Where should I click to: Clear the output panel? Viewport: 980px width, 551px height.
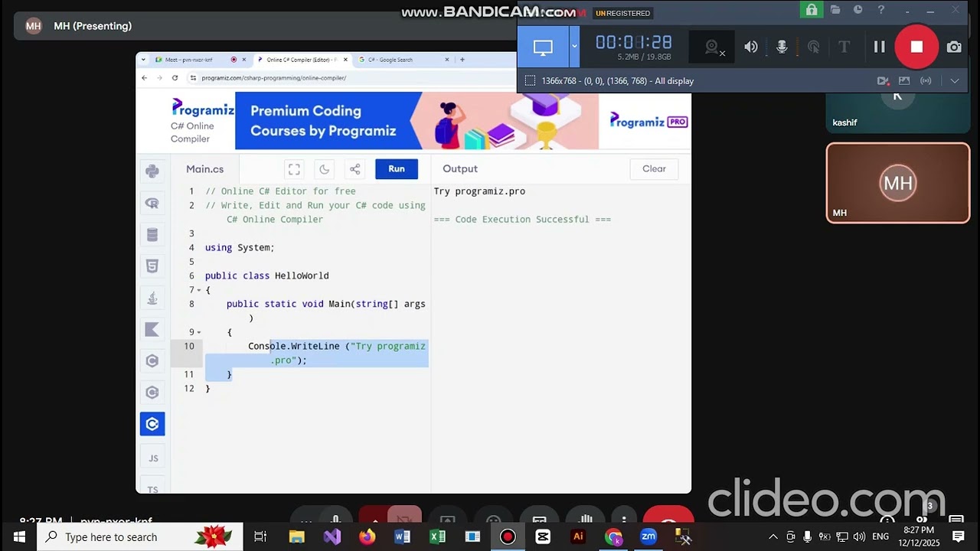[654, 169]
